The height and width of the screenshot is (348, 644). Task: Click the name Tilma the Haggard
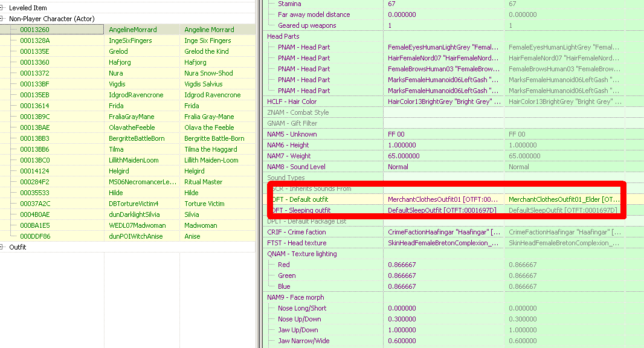(211, 149)
